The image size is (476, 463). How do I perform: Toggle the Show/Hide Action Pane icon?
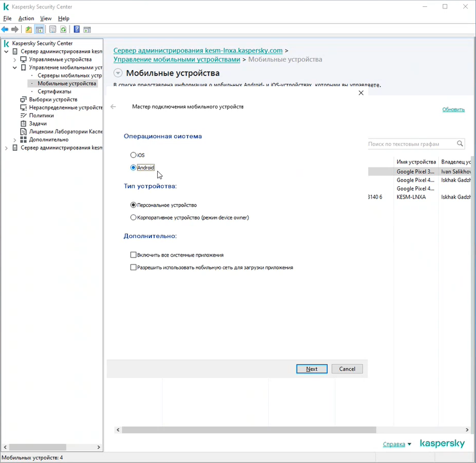click(x=88, y=29)
